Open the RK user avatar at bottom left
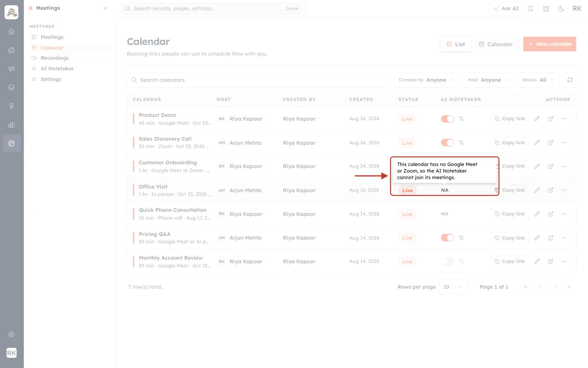The width and height of the screenshot is (588, 368). 11,353
